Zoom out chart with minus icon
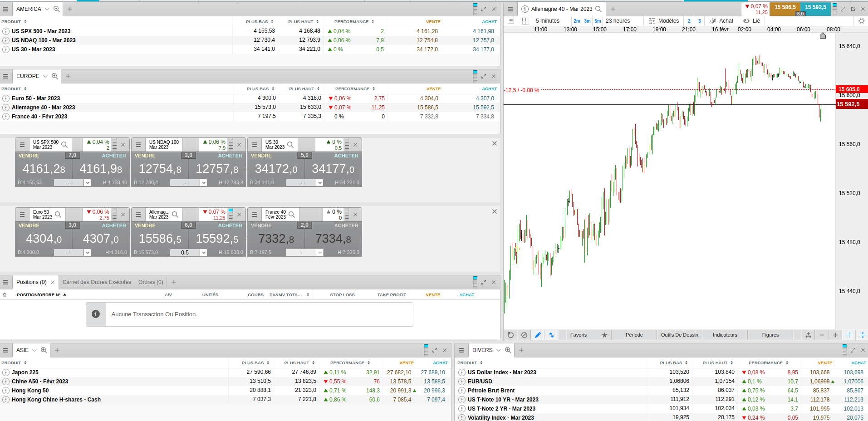This screenshot has height=421, width=868. 822,335
